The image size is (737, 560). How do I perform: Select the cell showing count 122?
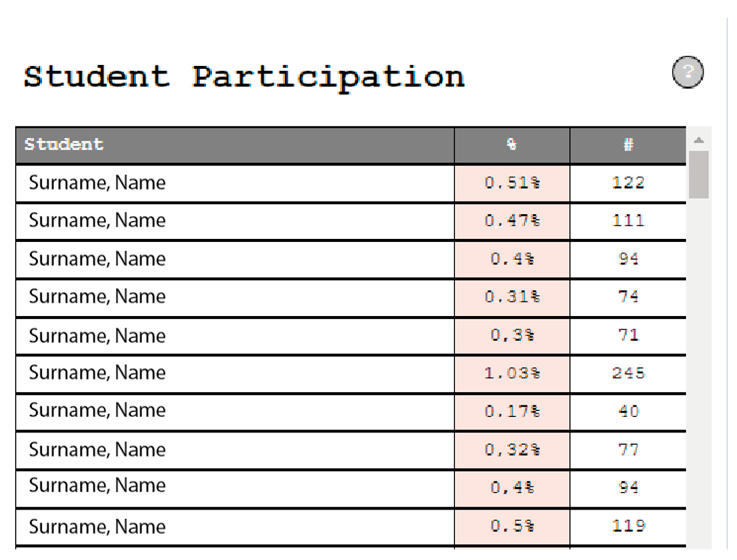pos(628,183)
